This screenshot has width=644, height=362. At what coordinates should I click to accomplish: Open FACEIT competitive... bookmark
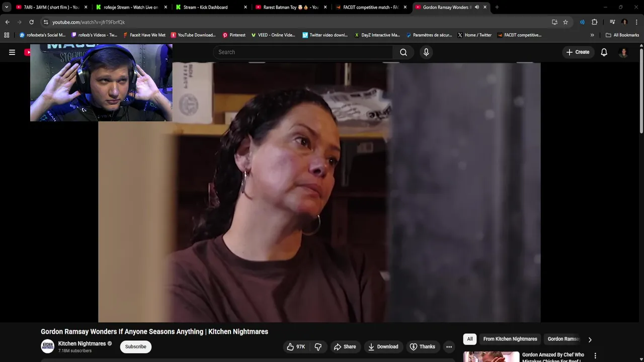(519, 35)
